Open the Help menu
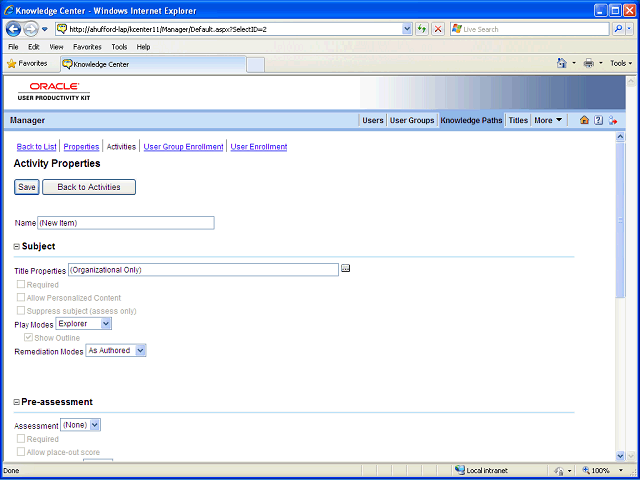The width and height of the screenshot is (640, 480). [143, 47]
